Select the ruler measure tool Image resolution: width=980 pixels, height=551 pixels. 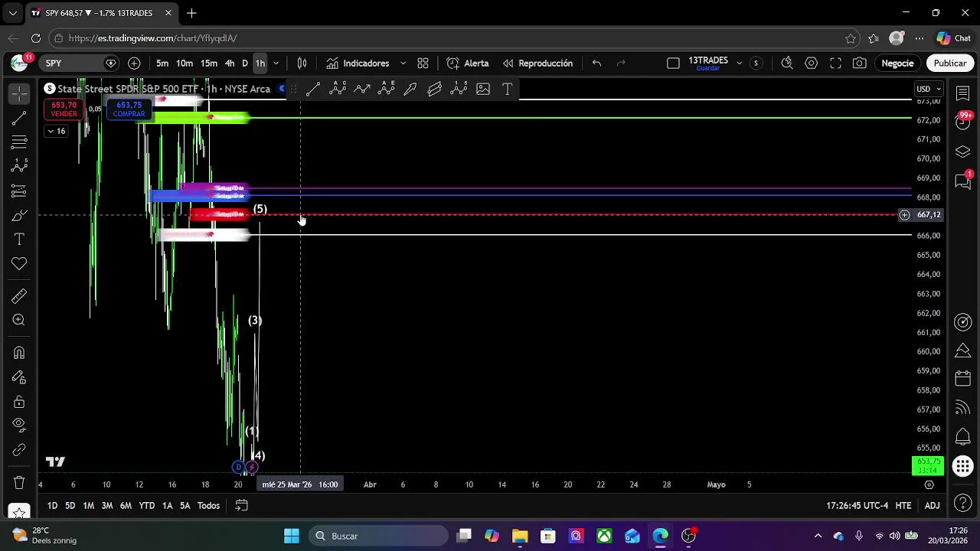point(19,296)
